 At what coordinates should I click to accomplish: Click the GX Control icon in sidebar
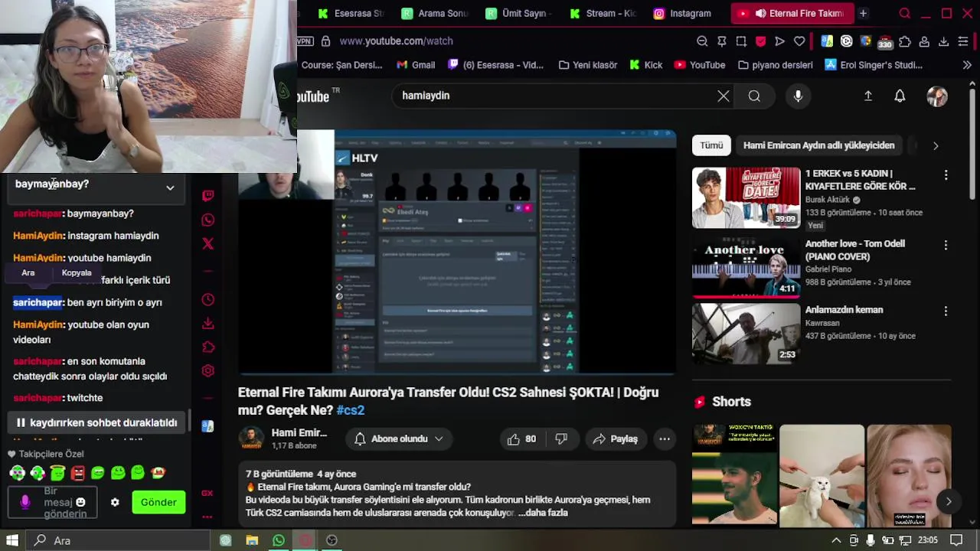pos(207,494)
